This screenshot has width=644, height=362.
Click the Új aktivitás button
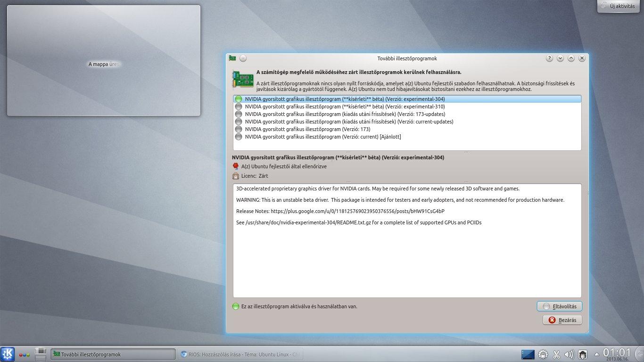(619, 6)
